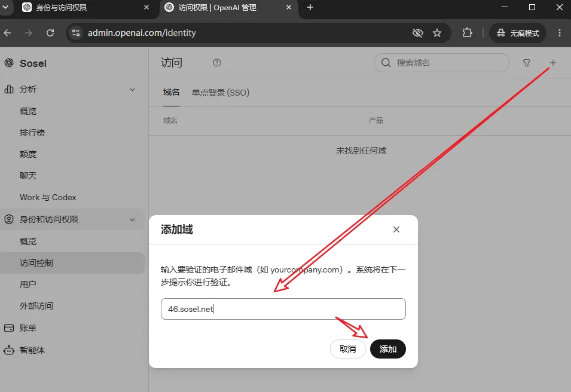Open the help question mark icon next to 访问
The image size is (571, 392).
pos(216,63)
